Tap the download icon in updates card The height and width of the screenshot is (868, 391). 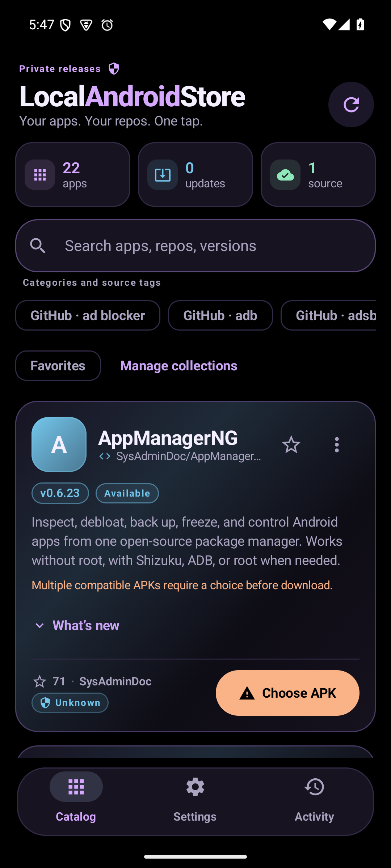pos(163,175)
